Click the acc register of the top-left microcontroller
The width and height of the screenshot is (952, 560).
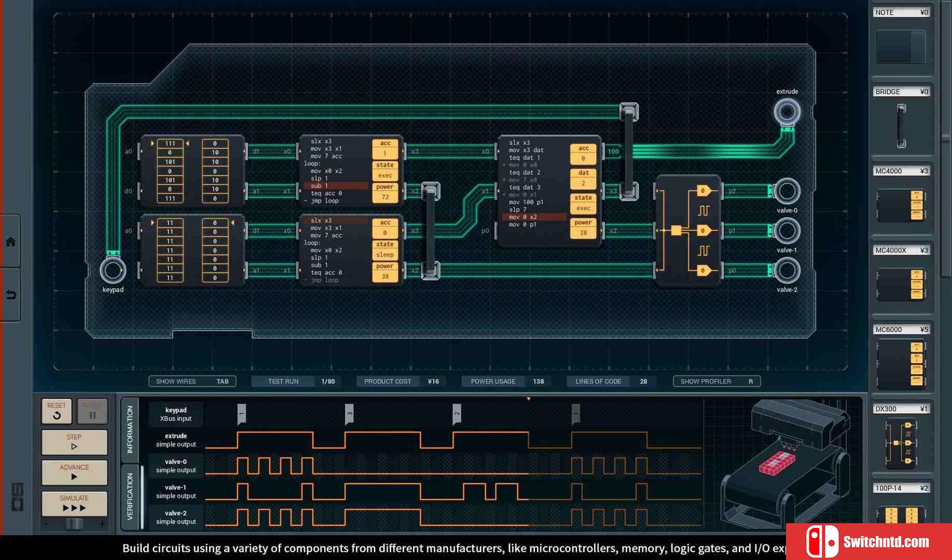pos(385,148)
